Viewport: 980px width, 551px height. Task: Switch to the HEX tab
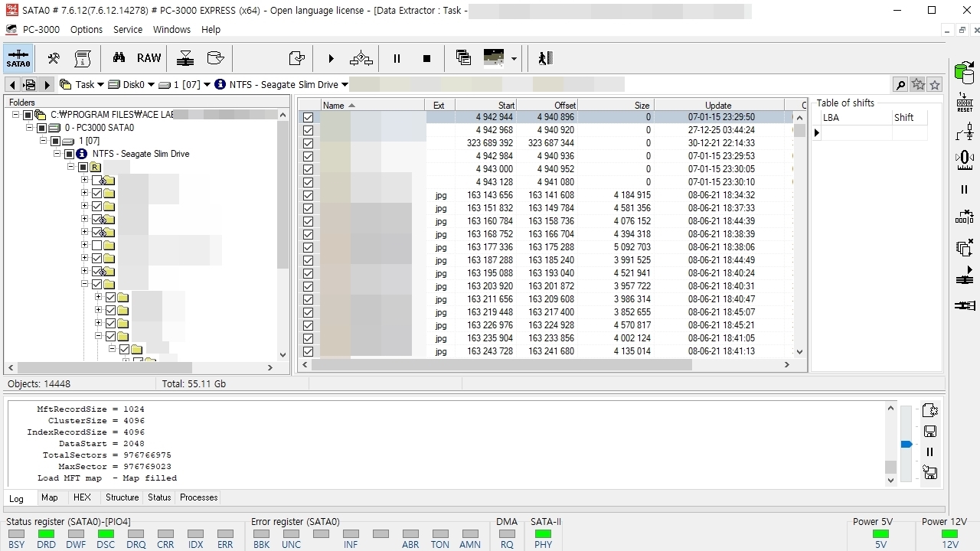point(82,497)
